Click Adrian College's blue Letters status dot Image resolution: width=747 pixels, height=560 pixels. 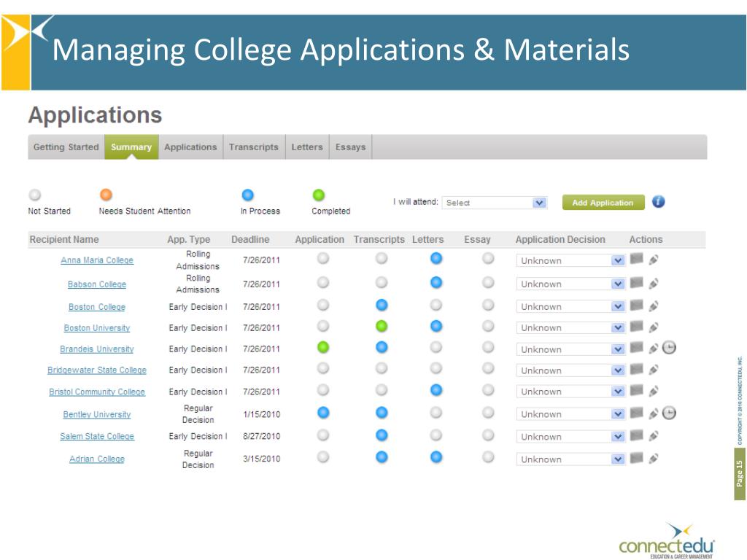(436, 457)
